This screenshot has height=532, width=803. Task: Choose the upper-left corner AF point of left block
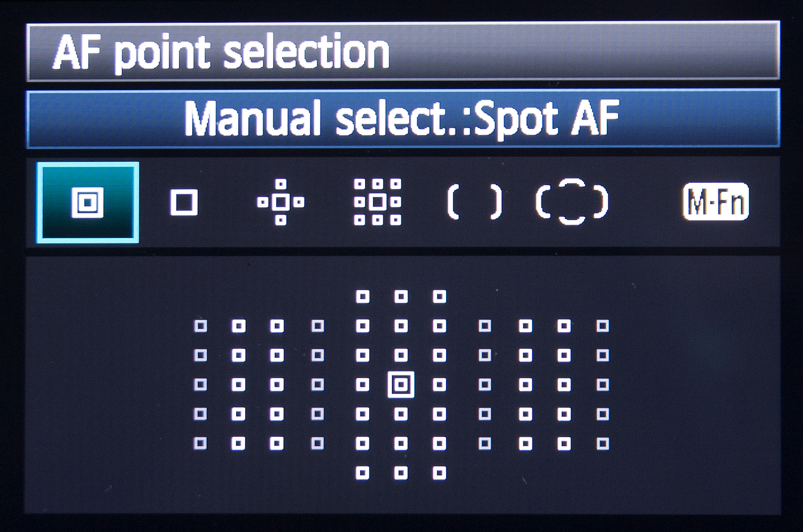pyautogui.click(x=201, y=326)
